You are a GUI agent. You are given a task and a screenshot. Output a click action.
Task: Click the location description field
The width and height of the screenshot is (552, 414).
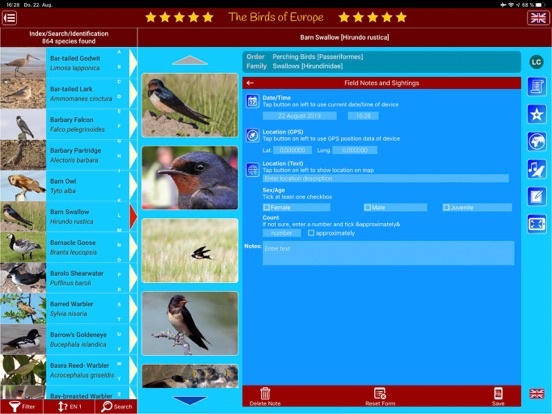click(385, 178)
